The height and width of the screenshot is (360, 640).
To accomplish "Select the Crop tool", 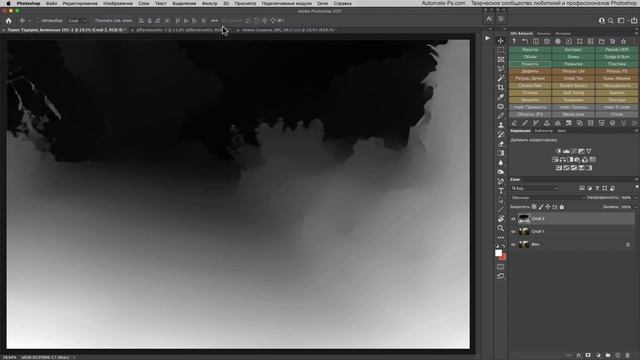I will pyautogui.click(x=500, y=88).
